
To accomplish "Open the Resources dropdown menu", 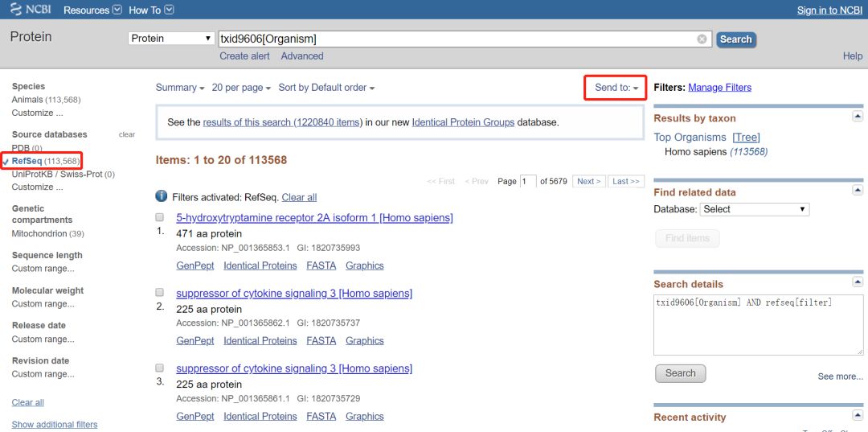I will pos(92,10).
